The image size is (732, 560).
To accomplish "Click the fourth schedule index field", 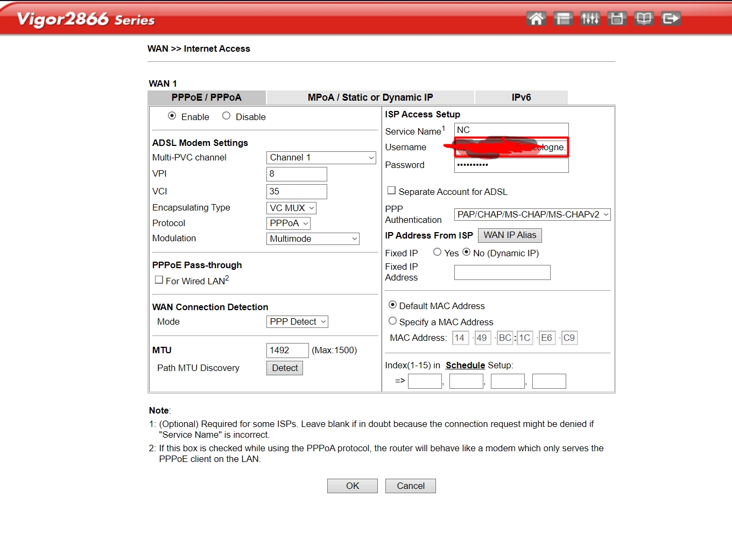I will (549, 381).
